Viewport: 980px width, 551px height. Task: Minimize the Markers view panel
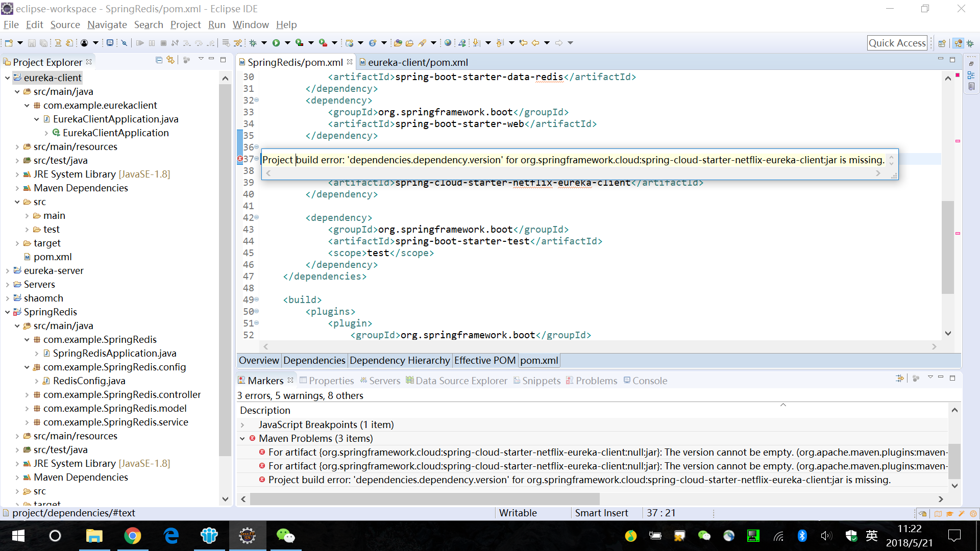[x=941, y=378]
